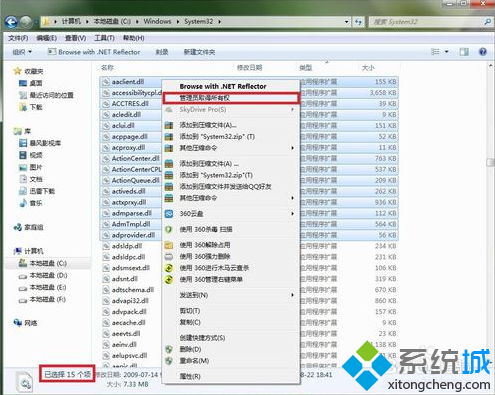Screen dimensions: 495x395
Task: Open the 查看(V) menu
Action: [75, 38]
